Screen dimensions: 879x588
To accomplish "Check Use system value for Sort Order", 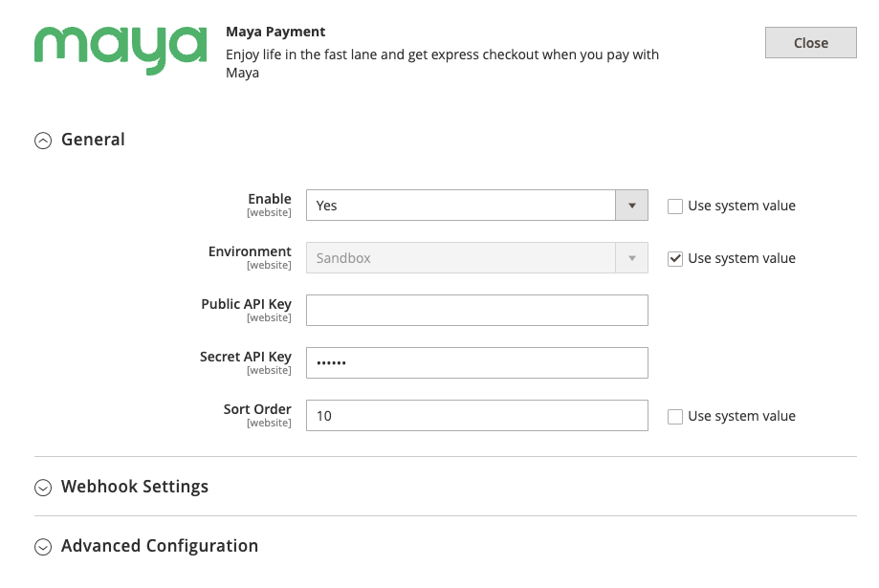I will [x=675, y=416].
